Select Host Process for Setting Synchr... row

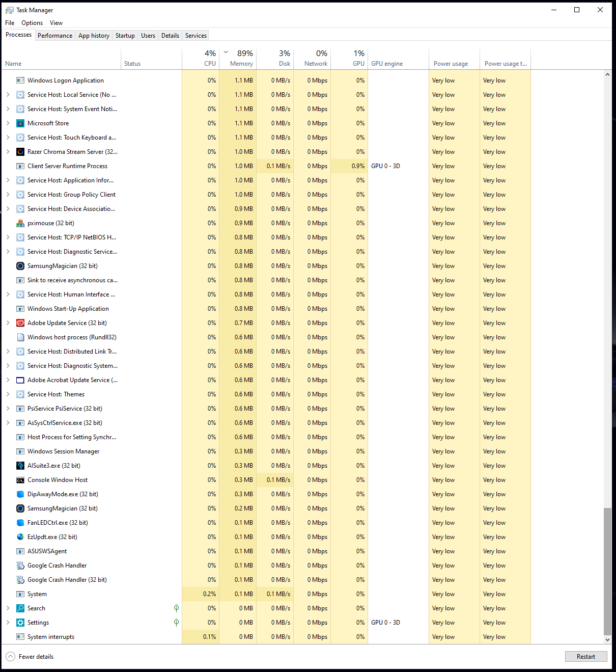click(x=266, y=437)
